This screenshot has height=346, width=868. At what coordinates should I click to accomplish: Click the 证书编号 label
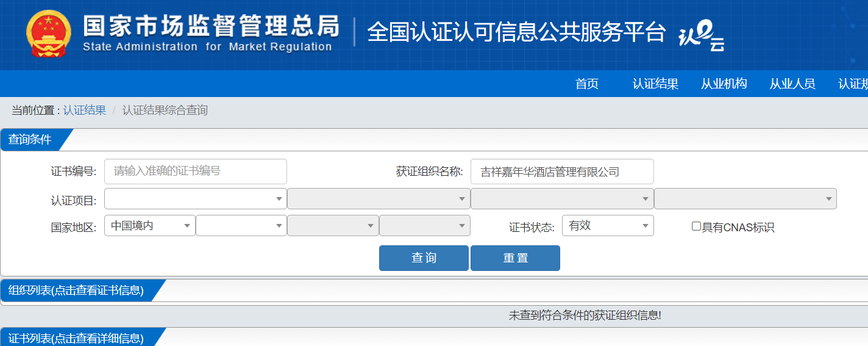74,171
